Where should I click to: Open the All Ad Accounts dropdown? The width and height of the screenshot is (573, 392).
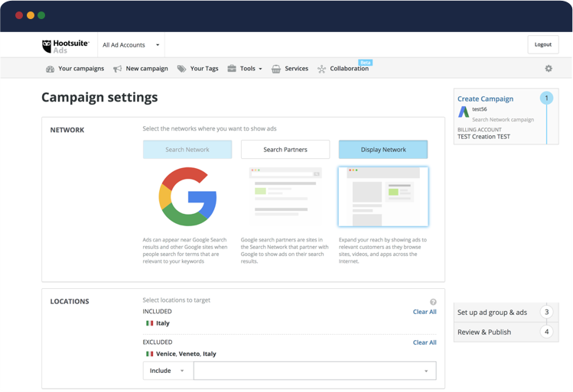132,45
